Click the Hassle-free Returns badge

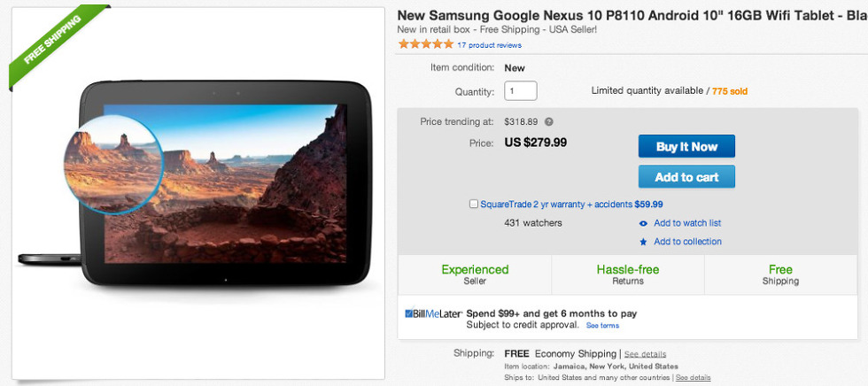click(627, 274)
